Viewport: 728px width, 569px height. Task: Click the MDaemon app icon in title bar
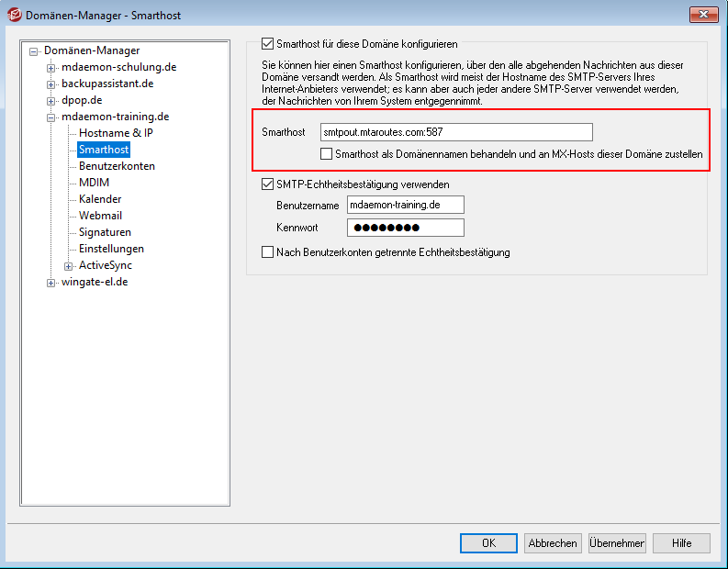[14, 15]
